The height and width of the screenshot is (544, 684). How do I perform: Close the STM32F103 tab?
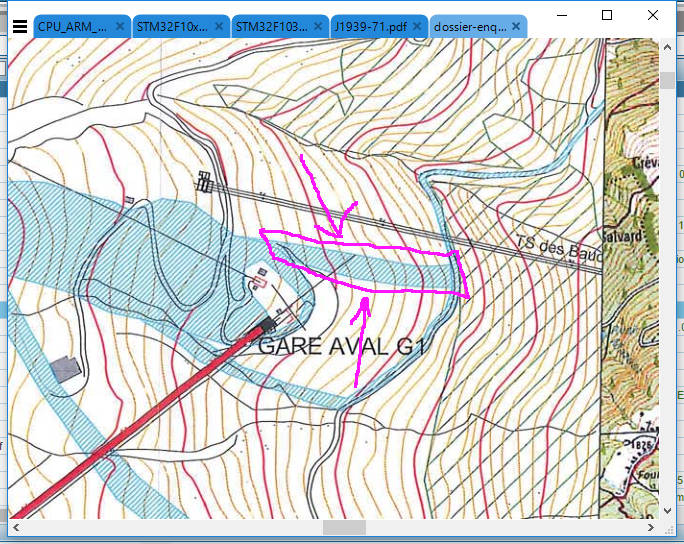tap(318, 27)
